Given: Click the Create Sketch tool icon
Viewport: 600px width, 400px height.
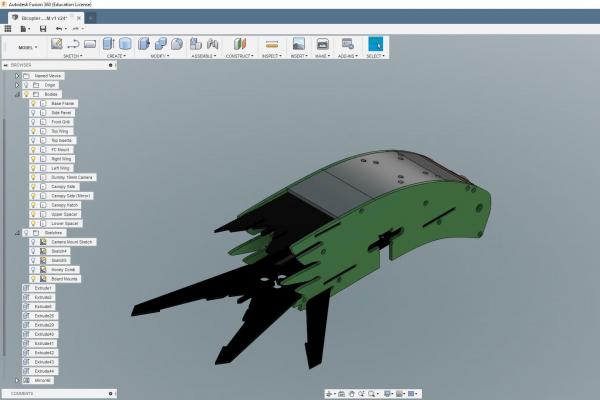Looking at the screenshot, I should point(57,44).
